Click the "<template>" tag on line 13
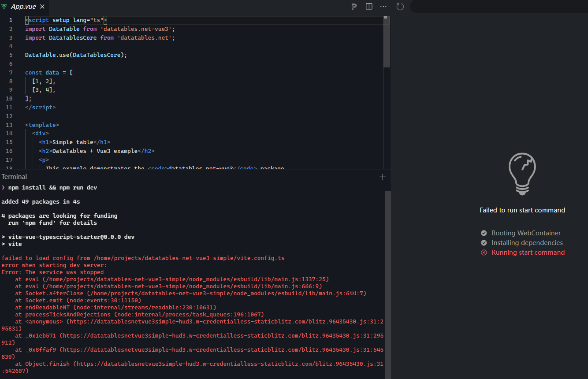The height and width of the screenshot is (379, 588). coord(42,125)
